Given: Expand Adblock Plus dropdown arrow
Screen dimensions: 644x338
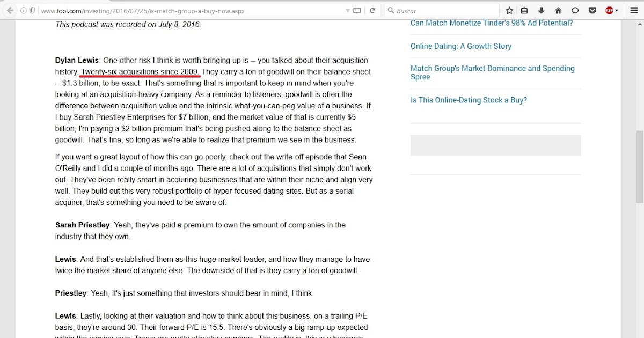Looking at the screenshot, I should [x=617, y=11].
